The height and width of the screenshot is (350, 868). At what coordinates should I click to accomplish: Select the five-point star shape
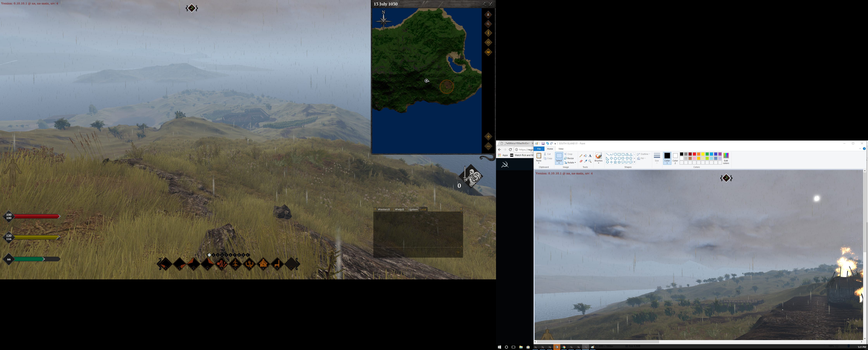click(615, 162)
